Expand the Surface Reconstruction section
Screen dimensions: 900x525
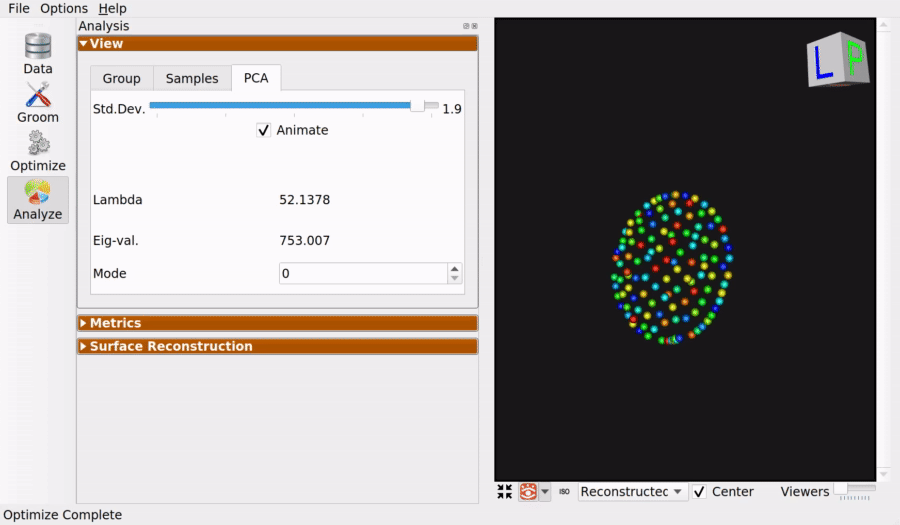click(x=277, y=346)
